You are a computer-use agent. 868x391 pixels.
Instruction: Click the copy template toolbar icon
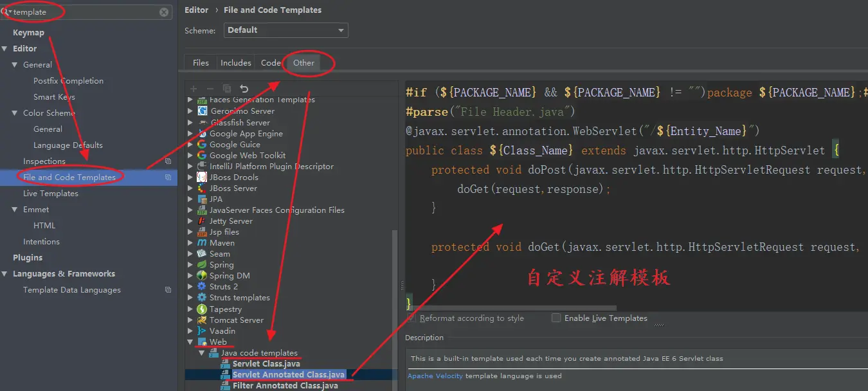pos(227,89)
